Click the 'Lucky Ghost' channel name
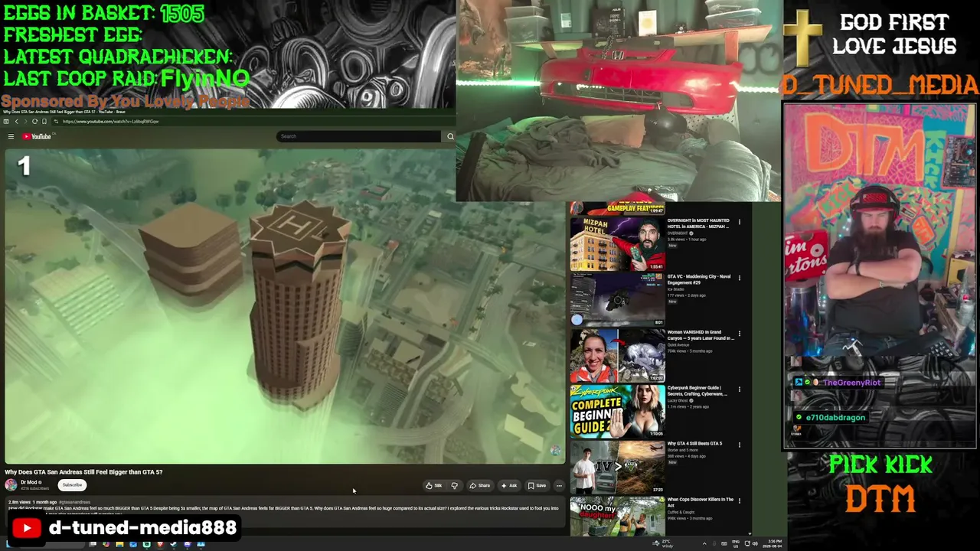Viewport: 980px width, 551px height. [x=678, y=401]
